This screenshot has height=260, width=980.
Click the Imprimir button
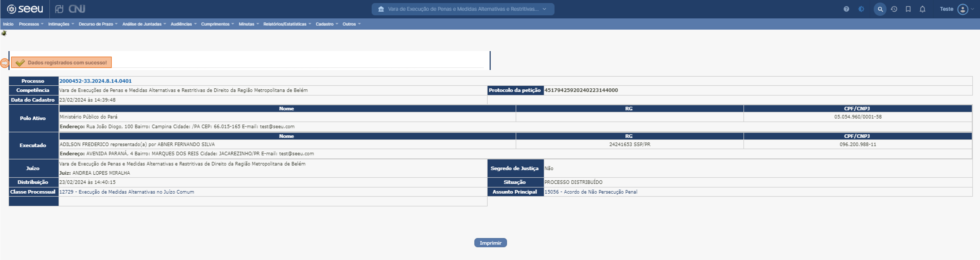[490, 243]
